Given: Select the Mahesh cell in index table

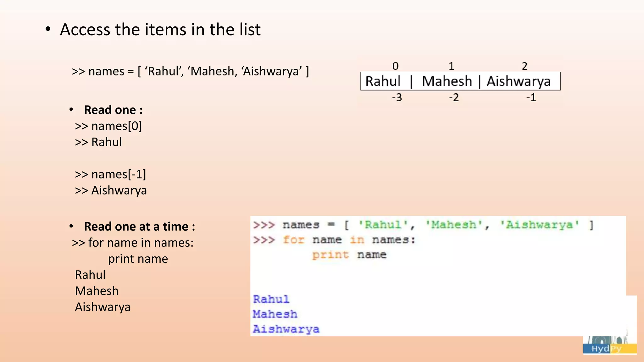Looking at the screenshot, I should 447,81.
